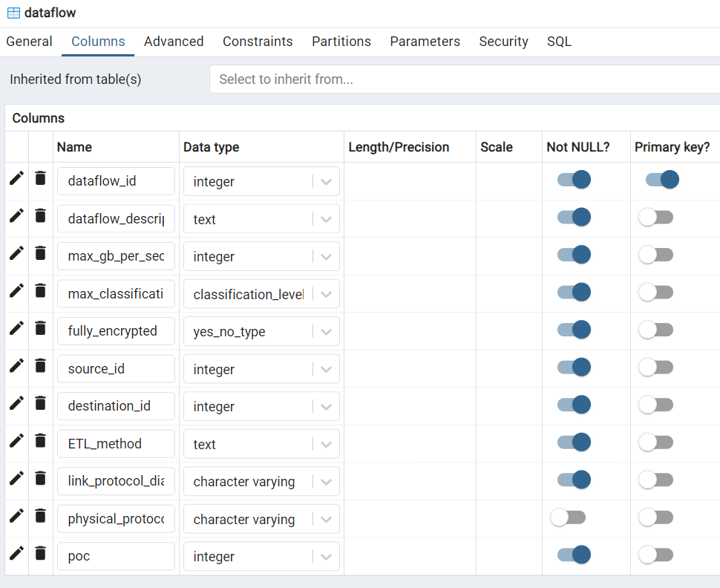Viewport: 720px width, 588px height.
Task: Click the edit pencil for dataflow_id row
Action: tap(16, 178)
